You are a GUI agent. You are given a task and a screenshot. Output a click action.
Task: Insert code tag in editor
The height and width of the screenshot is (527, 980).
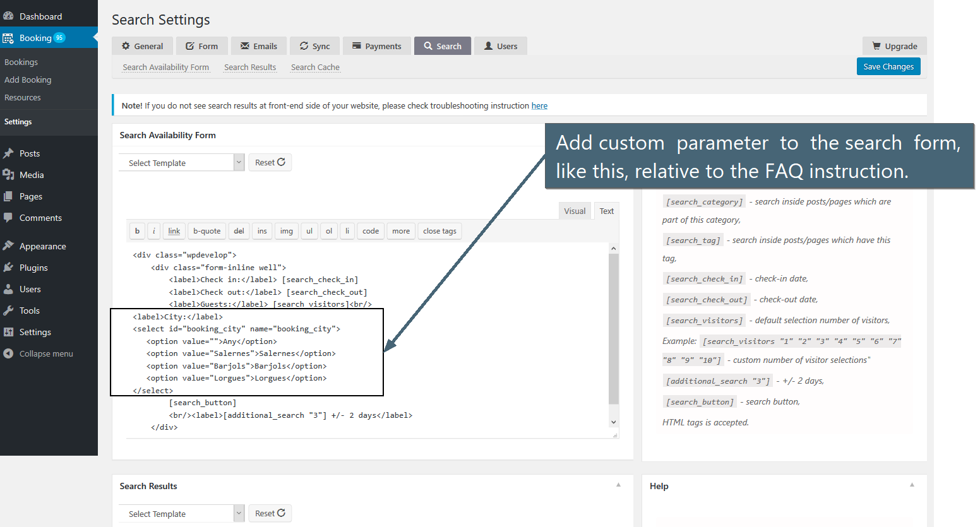[x=371, y=231]
